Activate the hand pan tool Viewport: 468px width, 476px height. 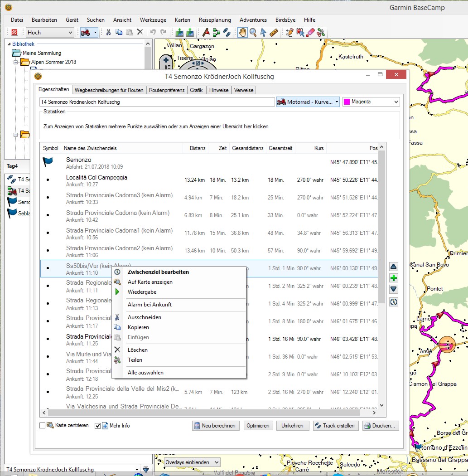(242, 32)
